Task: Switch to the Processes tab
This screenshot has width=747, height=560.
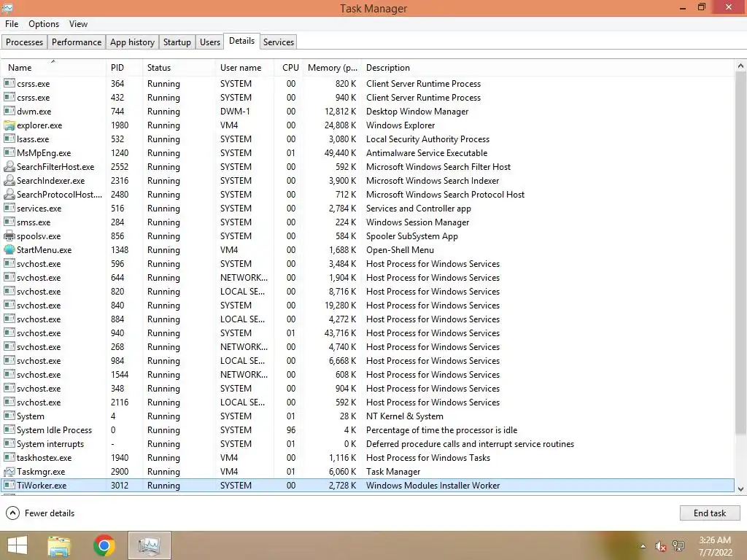Action: (24, 42)
